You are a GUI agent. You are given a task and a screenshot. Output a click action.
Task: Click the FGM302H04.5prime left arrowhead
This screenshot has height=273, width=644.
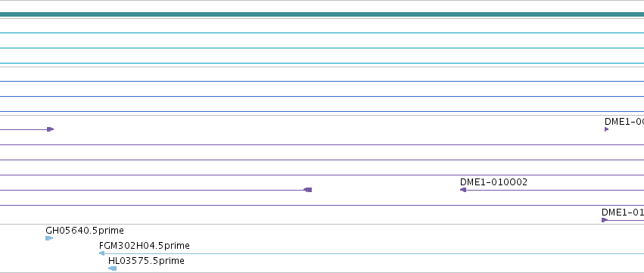point(102,253)
